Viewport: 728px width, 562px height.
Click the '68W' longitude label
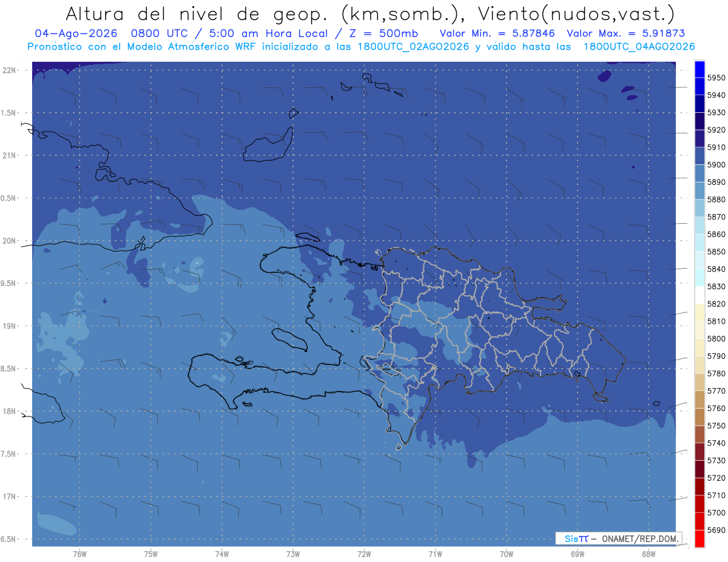[x=649, y=554]
